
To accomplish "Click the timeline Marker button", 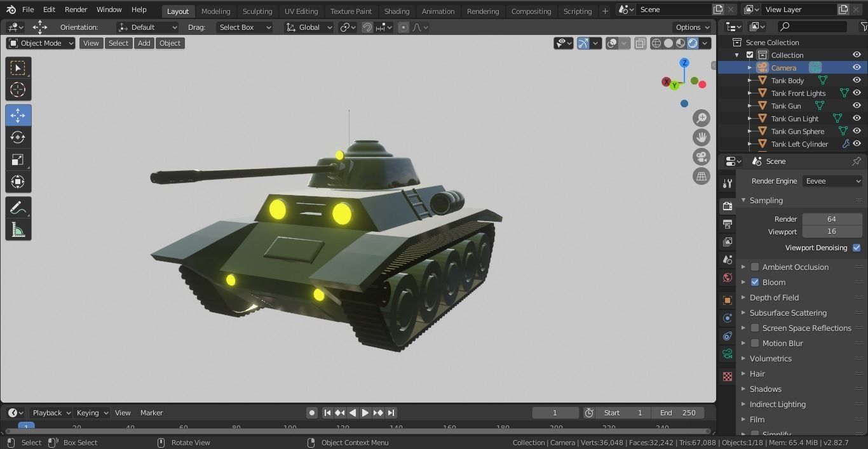I will [x=151, y=413].
